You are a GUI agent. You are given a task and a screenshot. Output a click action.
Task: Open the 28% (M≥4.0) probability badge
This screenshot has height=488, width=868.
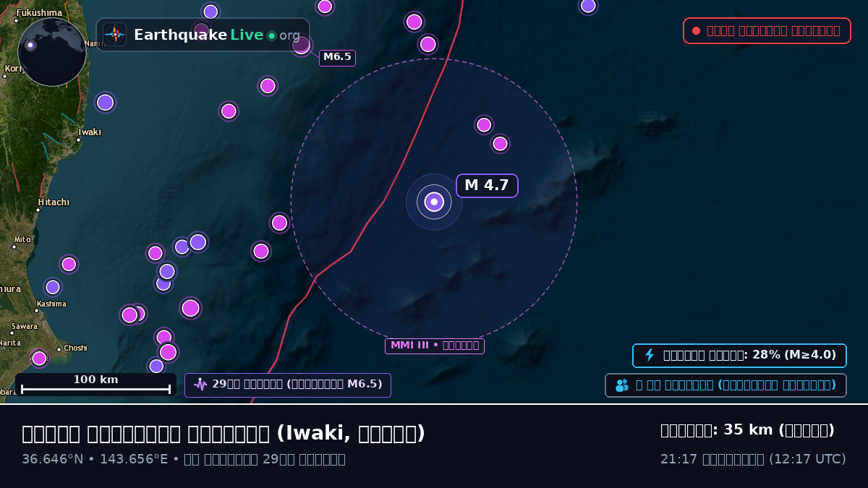coord(739,355)
